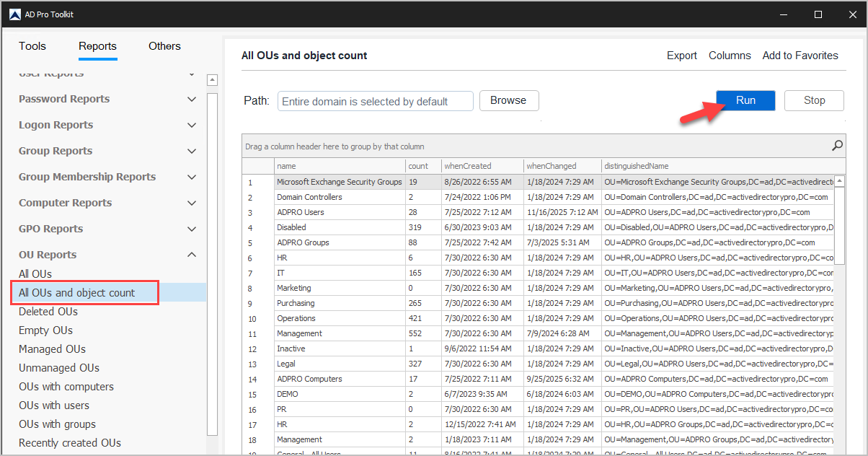The image size is (868, 456).
Task: Expand the Password Reports section
Action: [192, 99]
